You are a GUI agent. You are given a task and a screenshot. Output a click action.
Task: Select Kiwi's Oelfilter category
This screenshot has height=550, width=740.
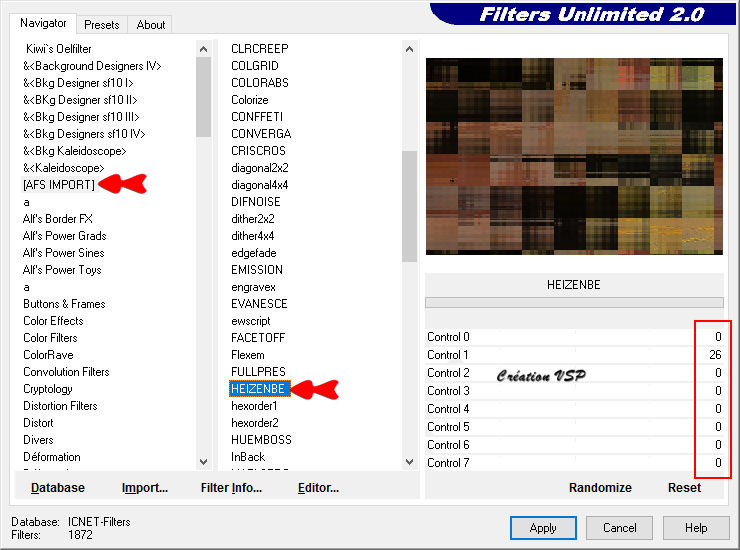(59, 49)
